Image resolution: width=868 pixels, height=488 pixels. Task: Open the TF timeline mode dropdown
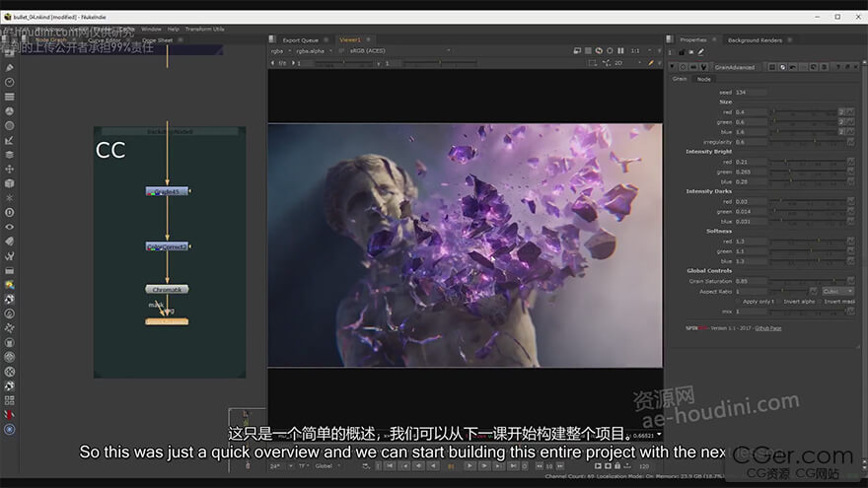304,466
